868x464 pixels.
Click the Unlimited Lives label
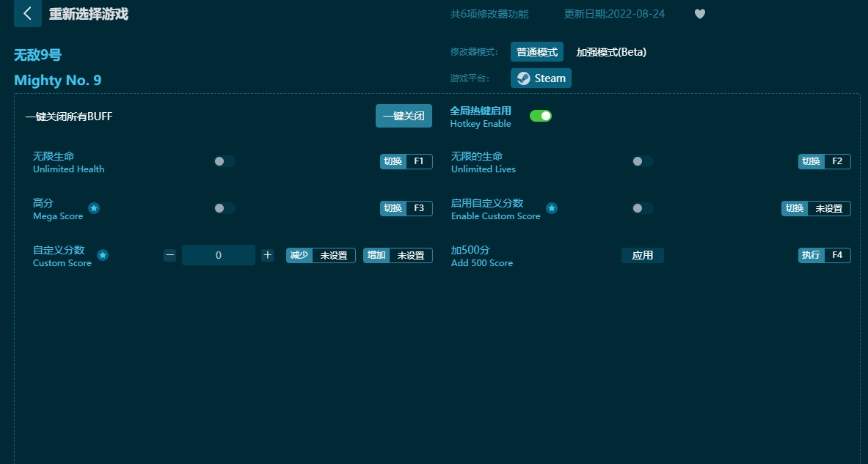484,169
